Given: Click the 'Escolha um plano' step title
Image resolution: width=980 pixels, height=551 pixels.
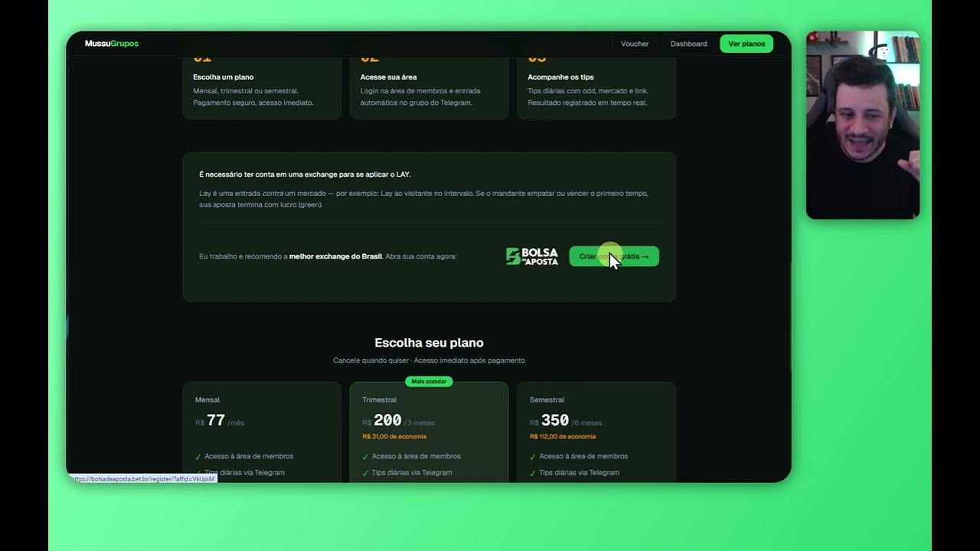Looking at the screenshot, I should (x=224, y=77).
